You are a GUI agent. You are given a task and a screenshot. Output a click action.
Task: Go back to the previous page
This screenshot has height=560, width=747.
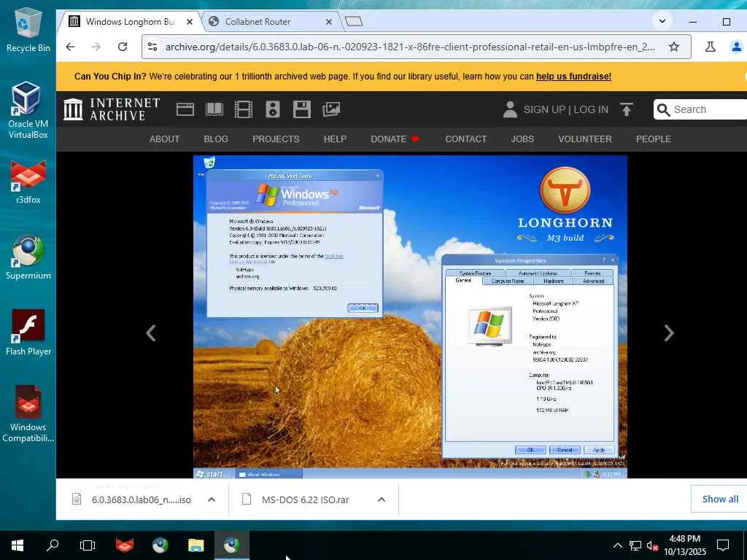pyautogui.click(x=70, y=47)
